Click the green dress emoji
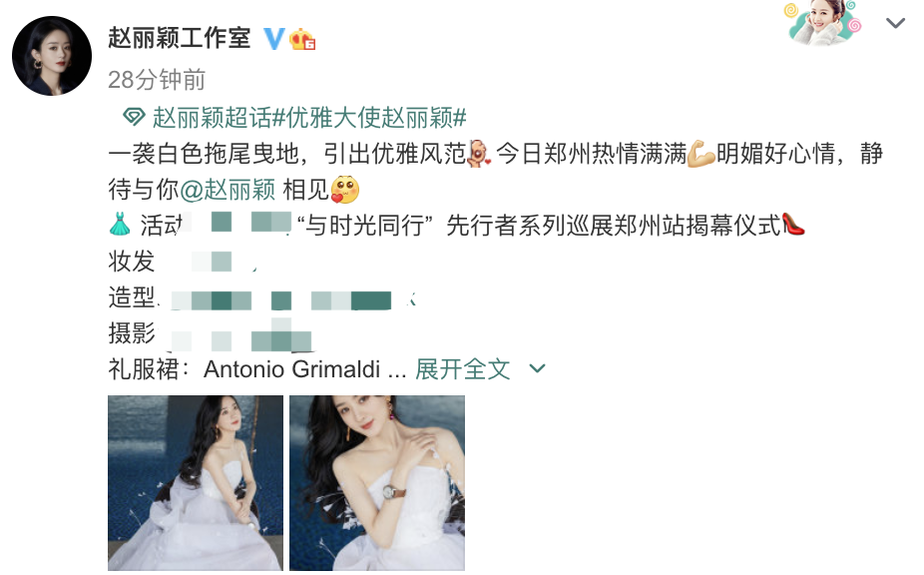 (120, 224)
